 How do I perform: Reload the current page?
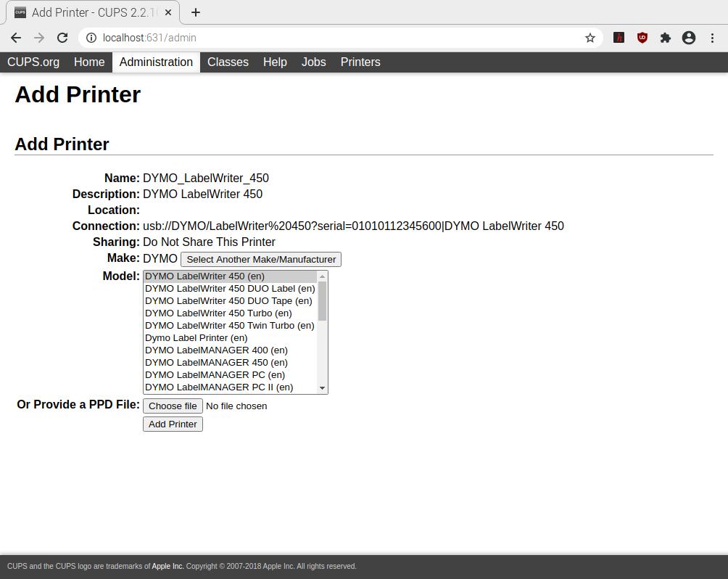coord(62,38)
